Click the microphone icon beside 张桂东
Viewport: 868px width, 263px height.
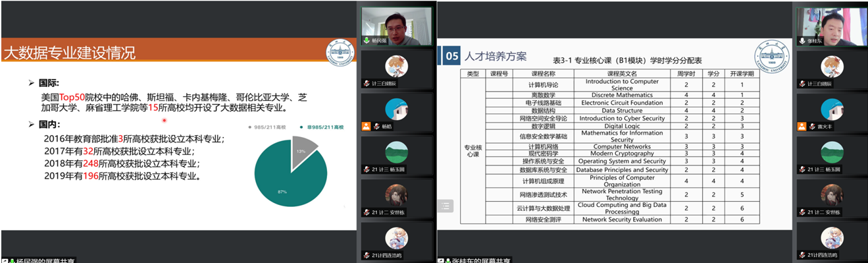pyautogui.click(x=802, y=40)
